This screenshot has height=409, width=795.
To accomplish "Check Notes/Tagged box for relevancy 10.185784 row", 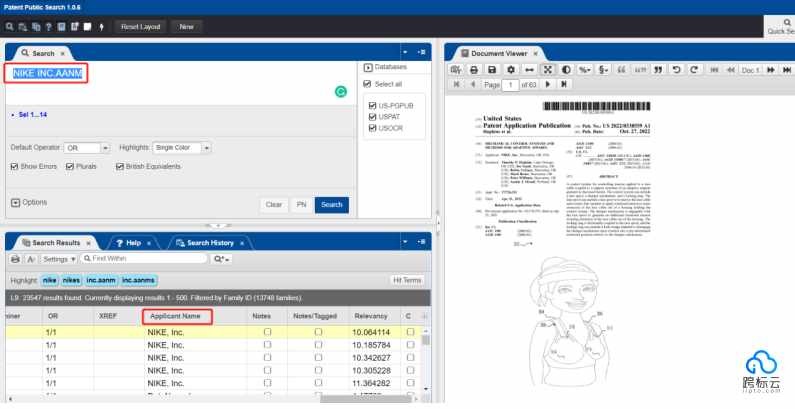I will [318, 345].
